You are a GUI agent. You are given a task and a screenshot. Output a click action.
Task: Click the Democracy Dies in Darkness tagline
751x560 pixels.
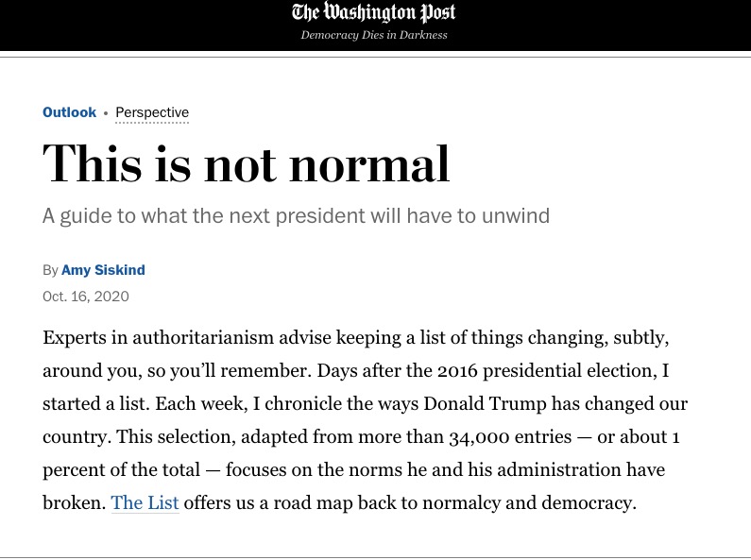click(x=374, y=35)
